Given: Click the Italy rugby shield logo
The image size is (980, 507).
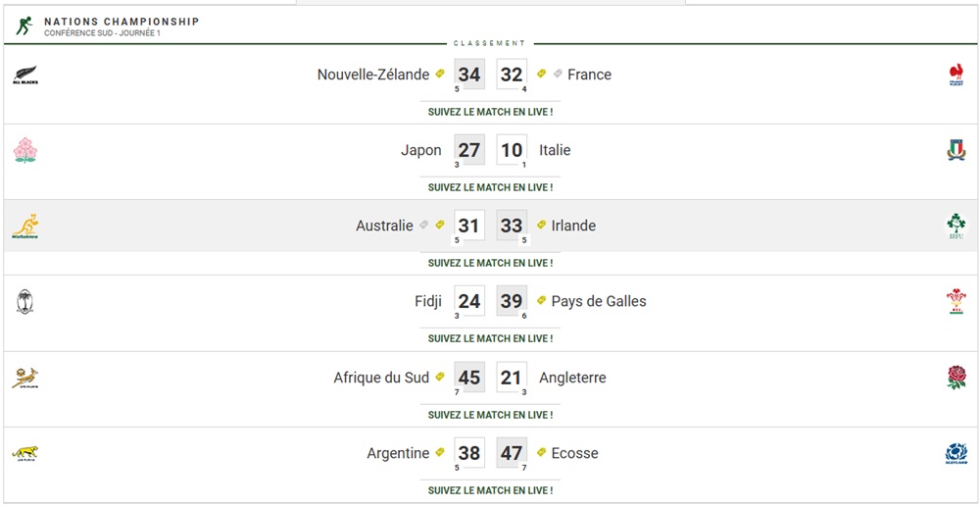Looking at the screenshot, I should [x=955, y=151].
